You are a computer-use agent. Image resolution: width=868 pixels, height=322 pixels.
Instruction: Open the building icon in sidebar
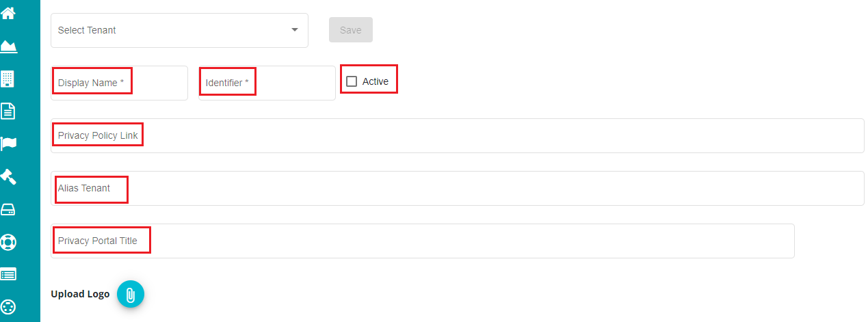click(x=8, y=79)
